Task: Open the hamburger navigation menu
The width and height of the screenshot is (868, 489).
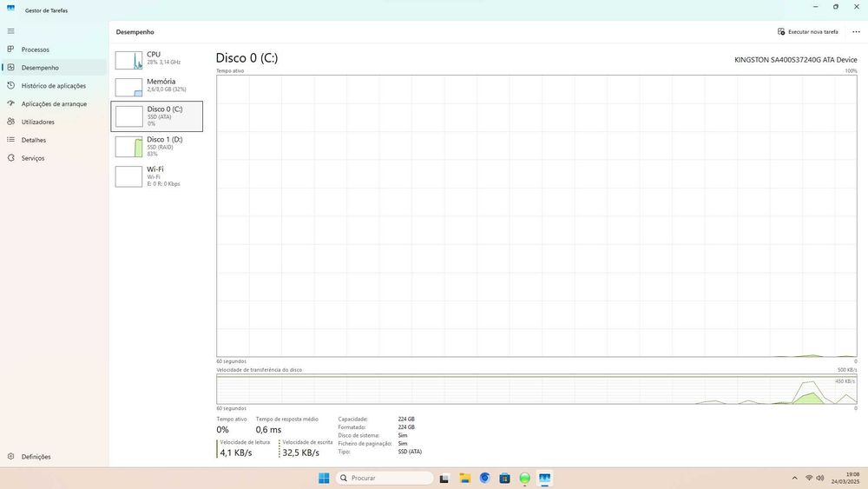Action: point(10,31)
